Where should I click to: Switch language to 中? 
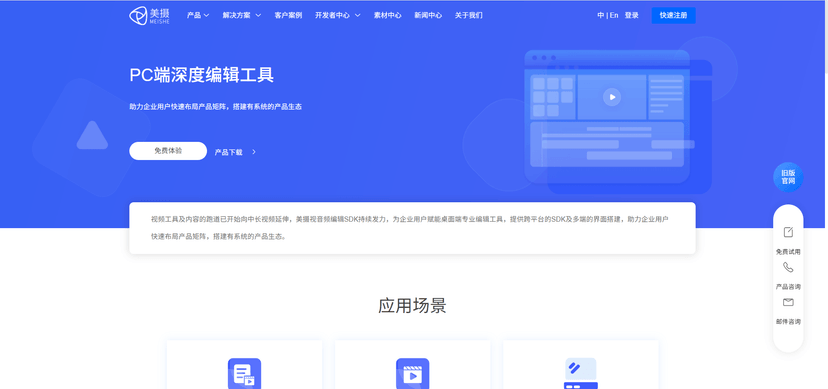pos(600,15)
